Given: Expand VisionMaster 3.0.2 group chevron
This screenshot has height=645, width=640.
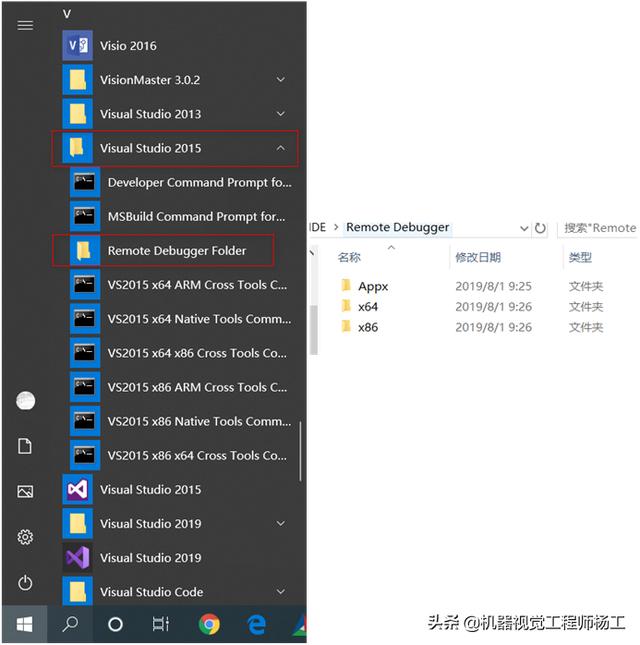Looking at the screenshot, I should pos(281,79).
